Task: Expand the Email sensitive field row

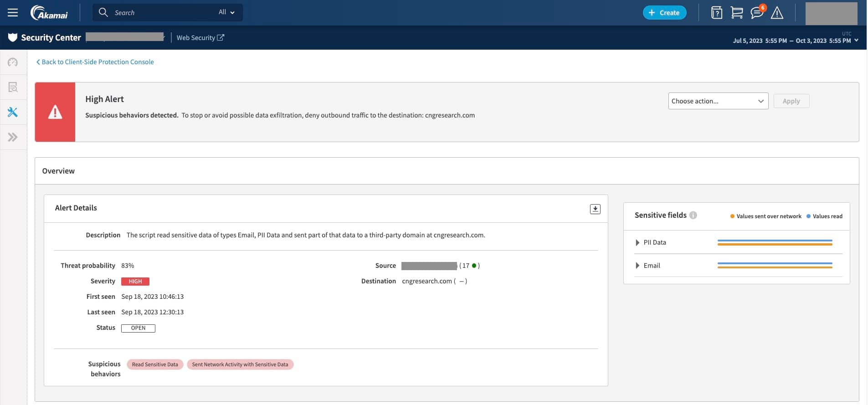Action: [x=637, y=266]
